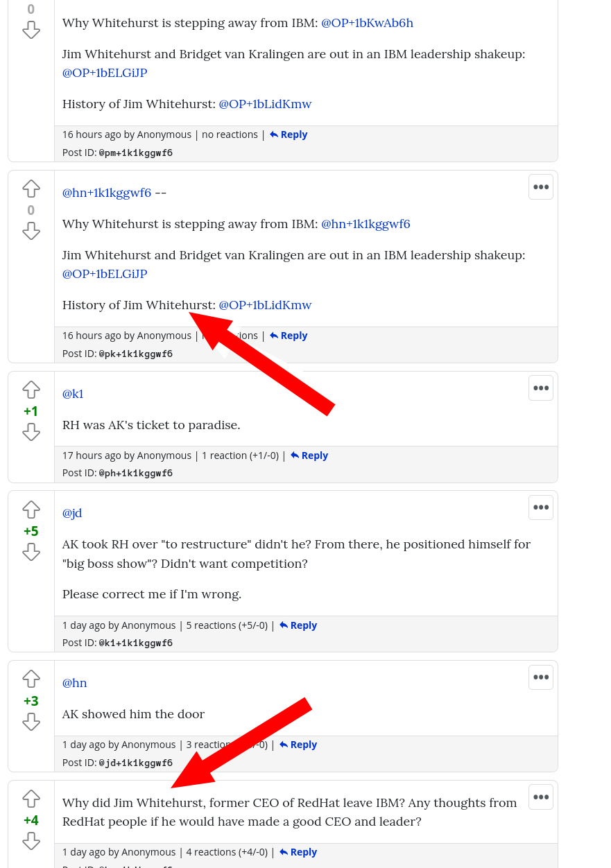Image resolution: width=611 pixels, height=868 pixels.
Task: Upvote the 'RH was AK's ticket' post
Action: pos(31,390)
